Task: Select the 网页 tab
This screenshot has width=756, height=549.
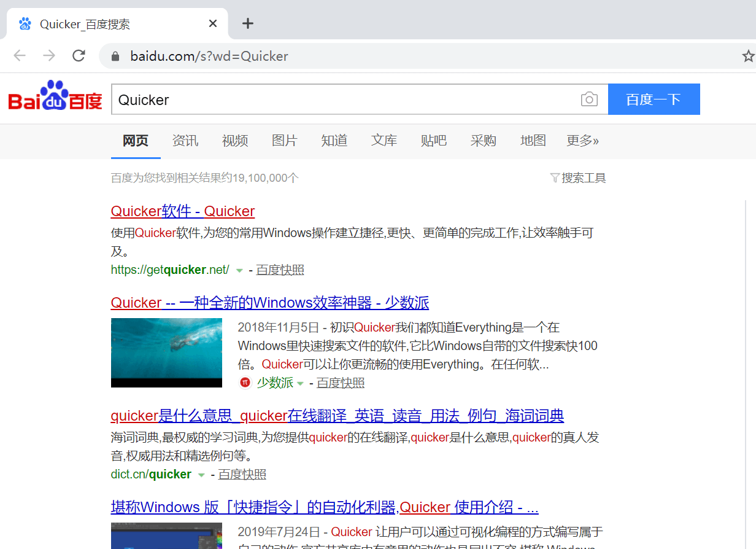Action: [136, 141]
